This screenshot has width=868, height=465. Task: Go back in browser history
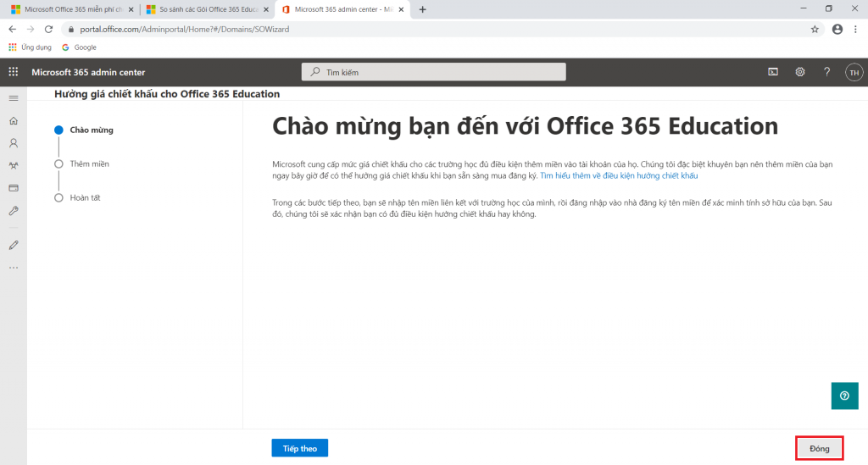click(12, 30)
